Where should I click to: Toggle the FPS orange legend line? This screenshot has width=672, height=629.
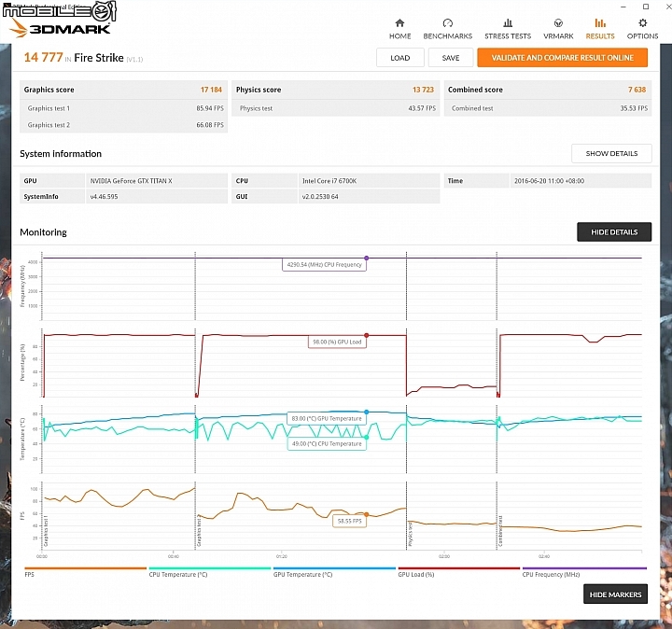(85, 568)
